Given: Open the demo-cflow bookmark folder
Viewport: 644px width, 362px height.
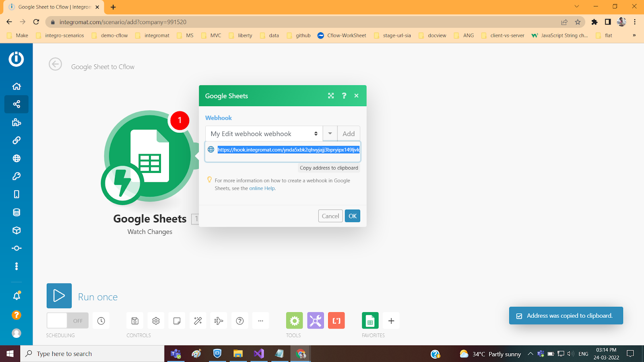Looking at the screenshot, I should click(110, 35).
